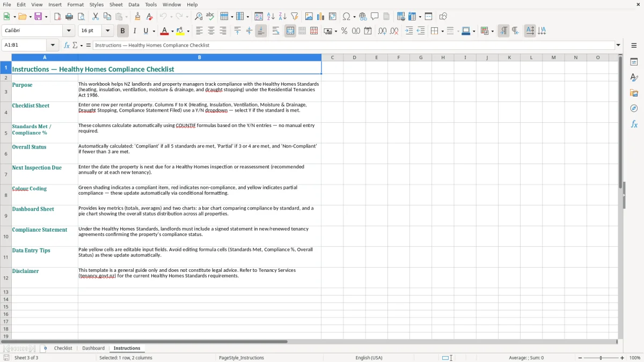Open the font name dropdown
Image resolution: width=644 pixels, height=362 pixels.
pos(69,31)
